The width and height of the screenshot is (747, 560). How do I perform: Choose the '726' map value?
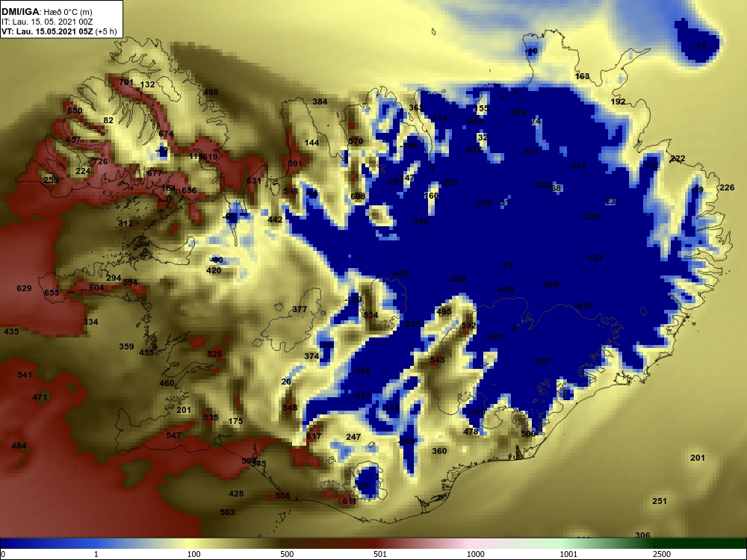pyautogui.click(x=101, y=161)
